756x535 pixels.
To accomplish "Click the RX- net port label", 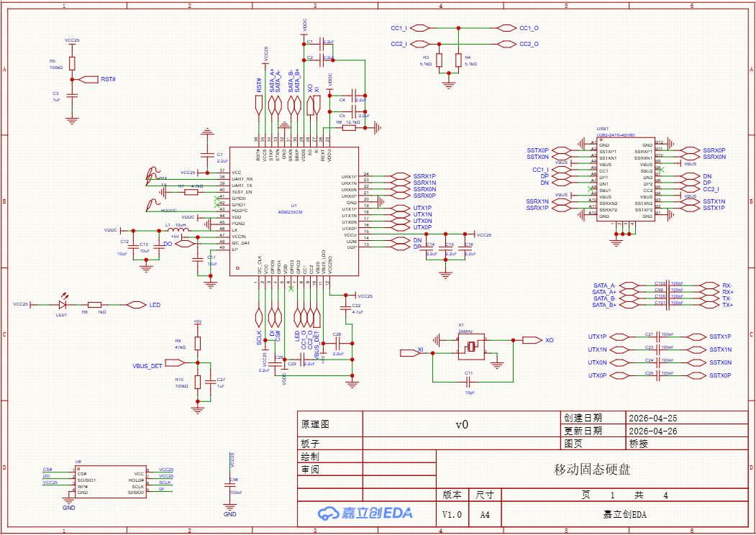I will click(727, 285).
